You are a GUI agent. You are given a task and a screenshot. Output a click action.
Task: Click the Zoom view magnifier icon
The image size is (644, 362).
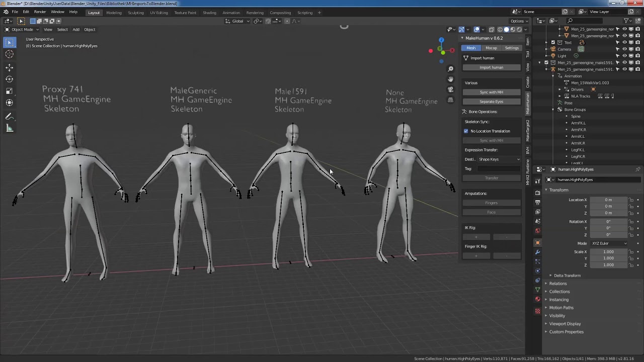coord(450,69)
